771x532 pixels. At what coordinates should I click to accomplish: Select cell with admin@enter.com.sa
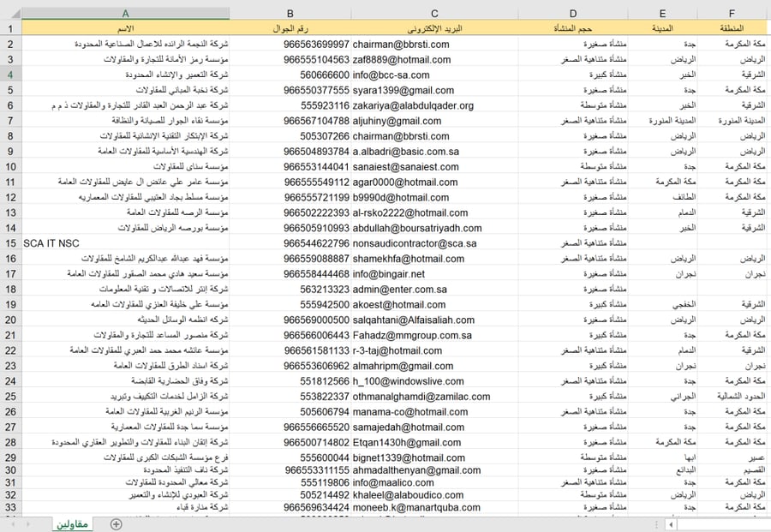pyautogui.click(x=434, y=289)
